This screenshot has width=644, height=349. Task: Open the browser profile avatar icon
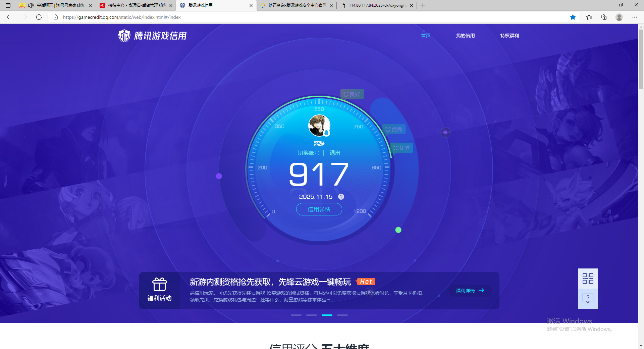[x=619, y=17]
